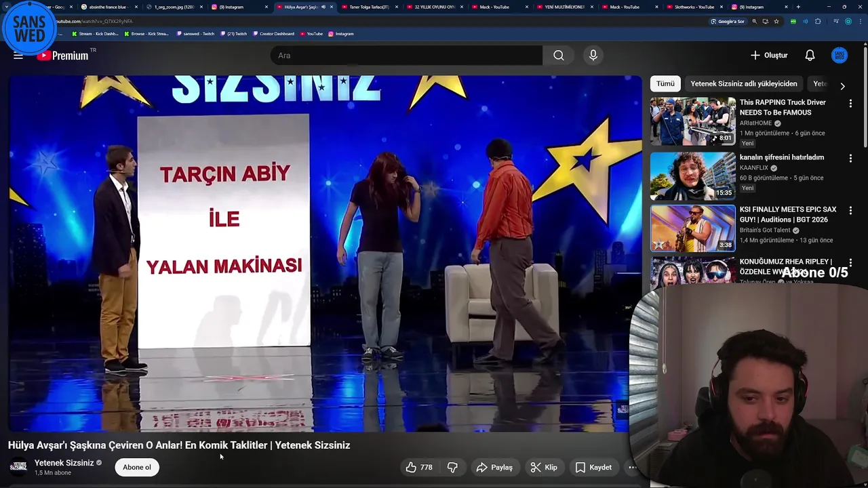Screen dimensions: 868x488
Task: Open kanalın şifresini hatırladım thumbnail 15:35
Action: click(692, 176)
